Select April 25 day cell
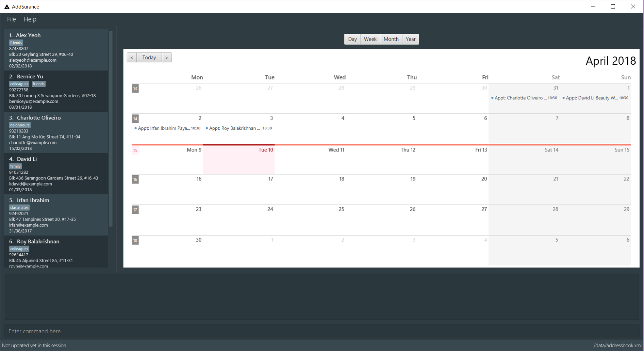Screen dimensions: 644x351 (x=310, y=220)
